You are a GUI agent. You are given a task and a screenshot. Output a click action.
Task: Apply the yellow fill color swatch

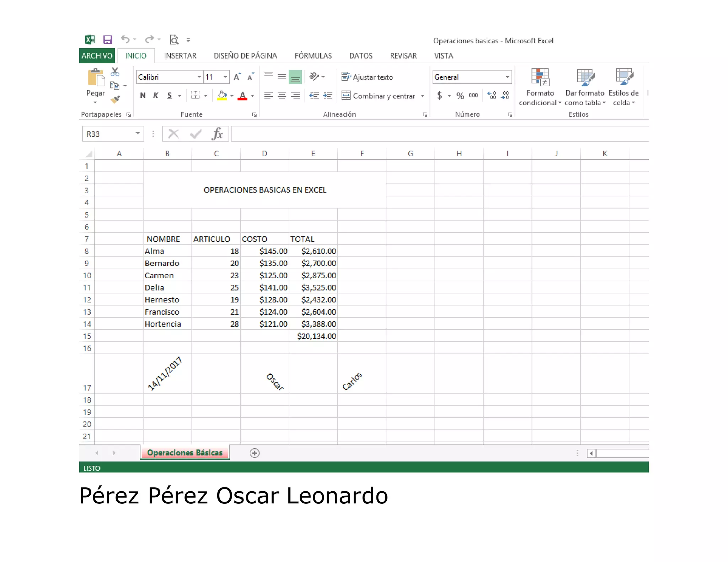coord(222,96)
